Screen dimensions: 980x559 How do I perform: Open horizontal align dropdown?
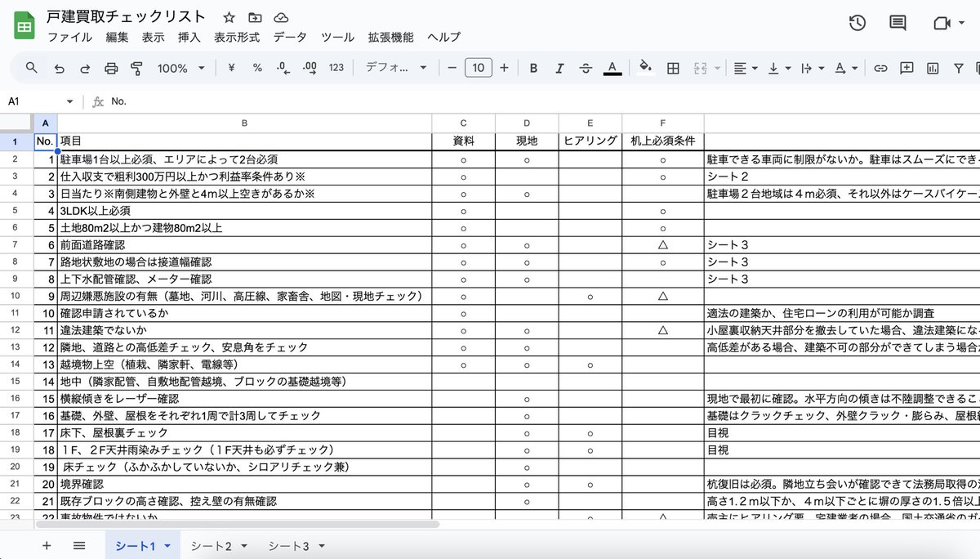(x=745, y=68)
